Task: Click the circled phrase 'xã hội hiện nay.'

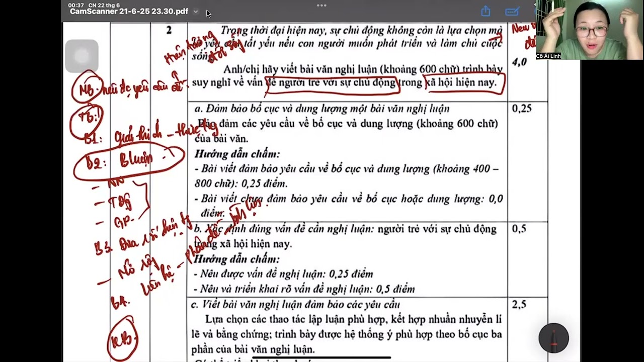Action: (460, 83)
